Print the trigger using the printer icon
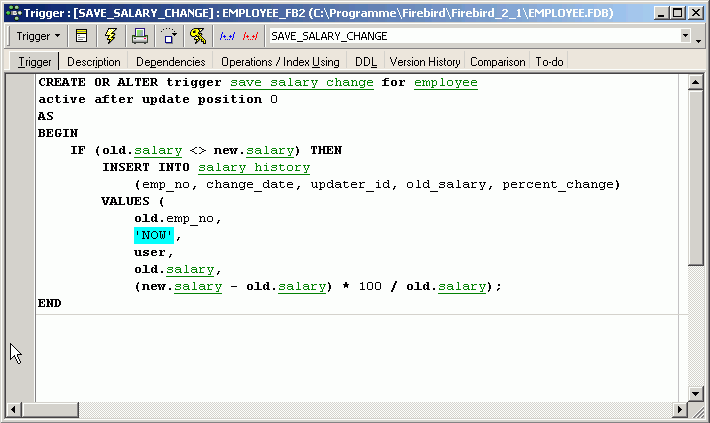This screenshot has height=423, width=710. pyautogui.click(x=139, y=36)
